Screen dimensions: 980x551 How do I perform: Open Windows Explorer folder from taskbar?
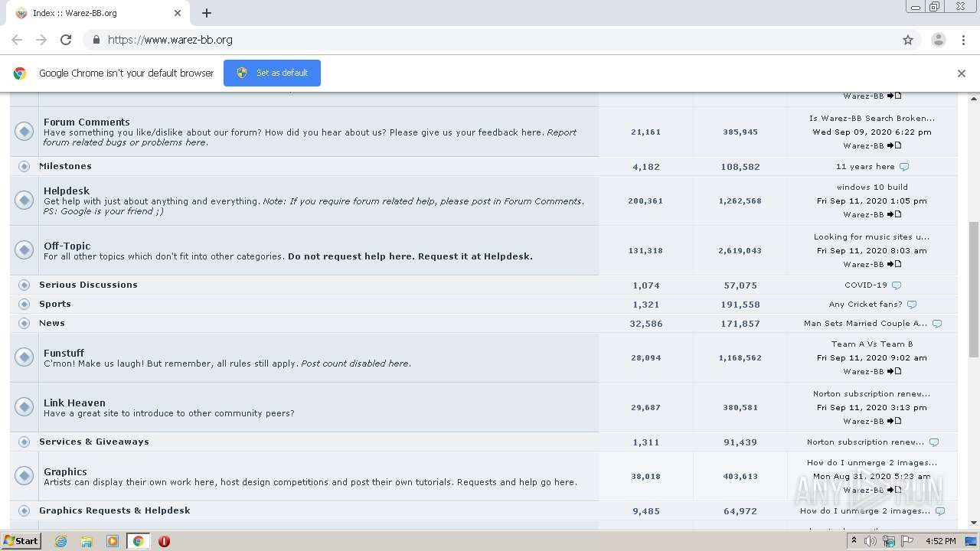coord(87,541)
